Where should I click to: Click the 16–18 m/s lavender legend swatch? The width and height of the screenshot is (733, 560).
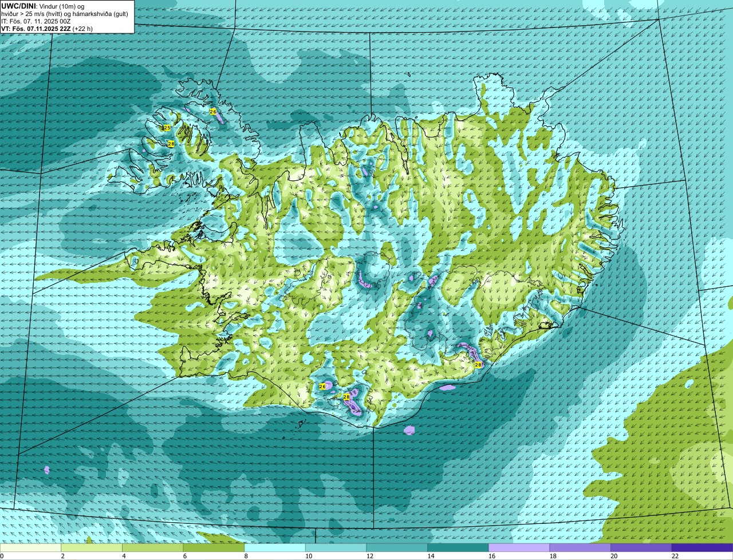tap(519, 547)
